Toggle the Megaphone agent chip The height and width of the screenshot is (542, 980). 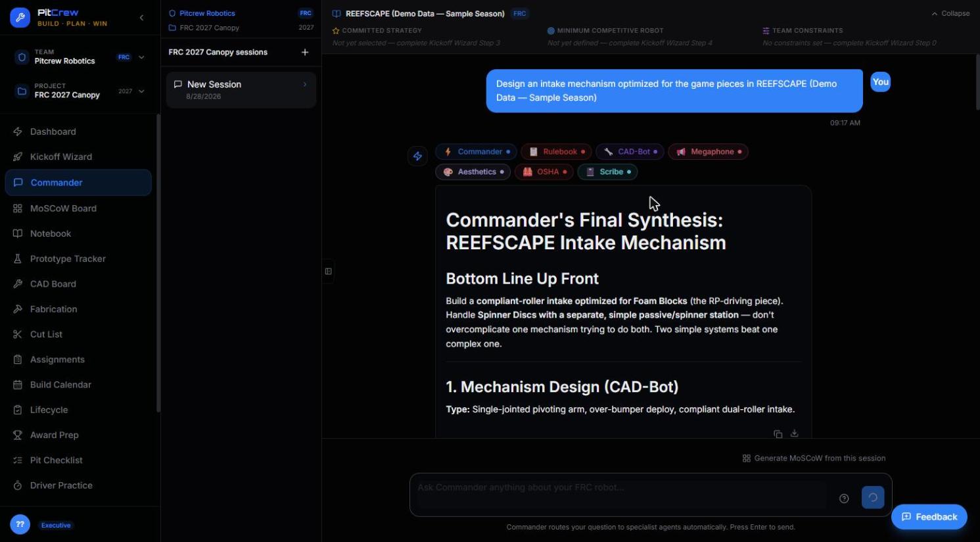tap(708, 152)
